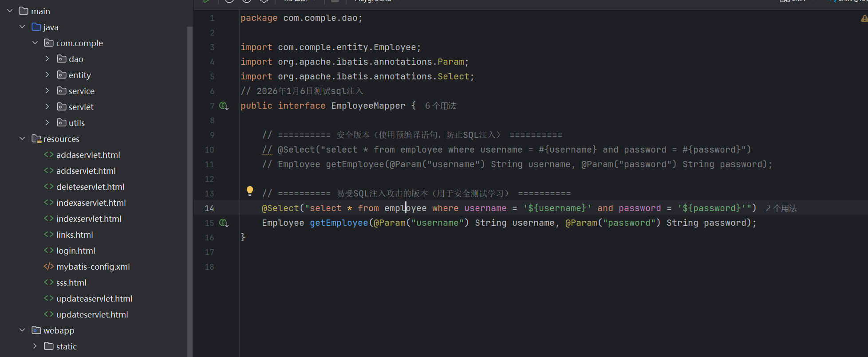Viewport: 868px width, 357px height.
Task: Expand the dao package
Action: (x=47, y=59)
